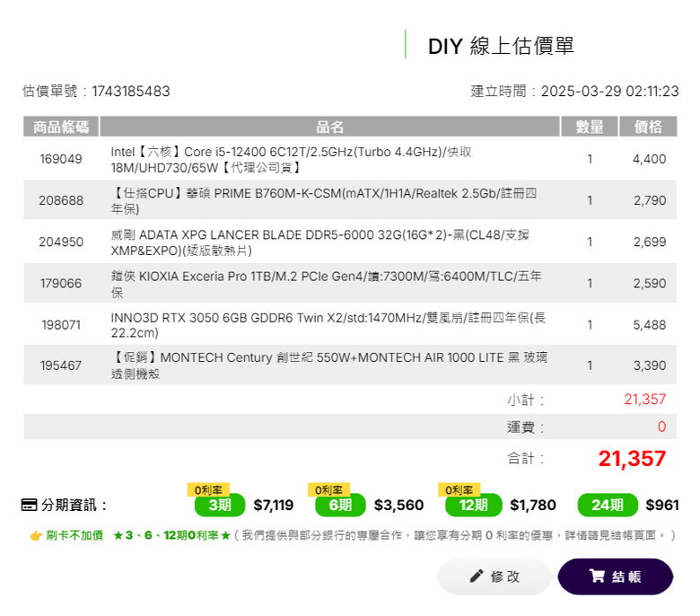Click barcode 208688

(61, 200)
